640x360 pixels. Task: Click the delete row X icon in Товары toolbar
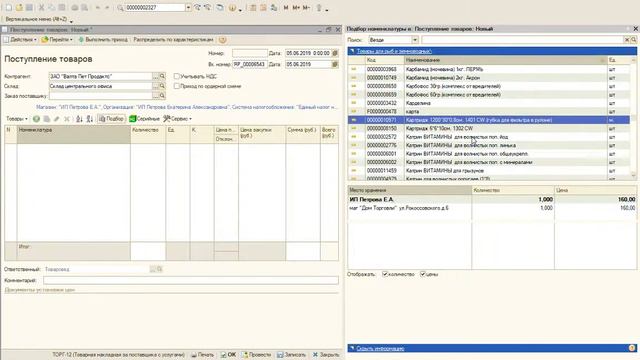(67, 119)
